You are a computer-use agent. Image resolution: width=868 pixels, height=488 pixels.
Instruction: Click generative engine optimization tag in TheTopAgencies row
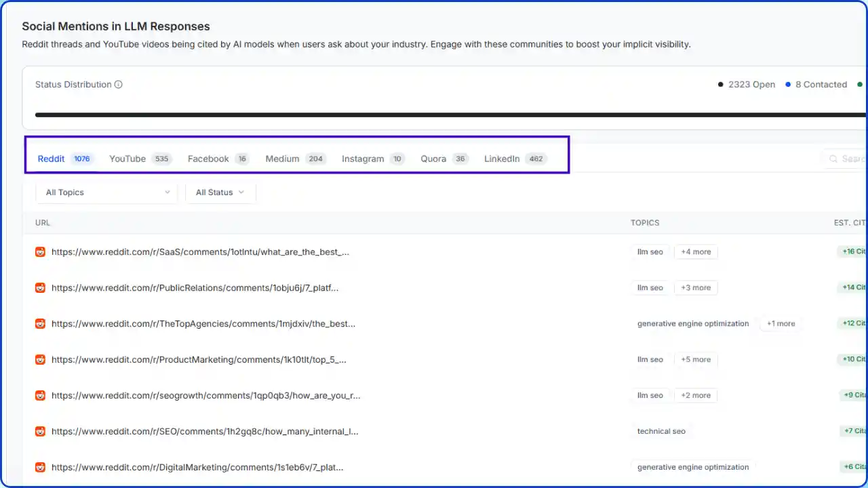(693, 323)
